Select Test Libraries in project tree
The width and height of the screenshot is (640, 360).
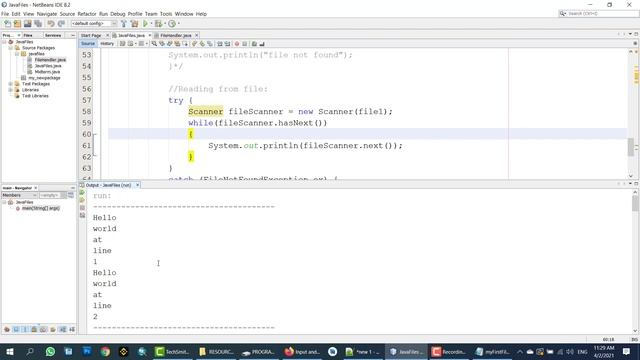point(35,96)
